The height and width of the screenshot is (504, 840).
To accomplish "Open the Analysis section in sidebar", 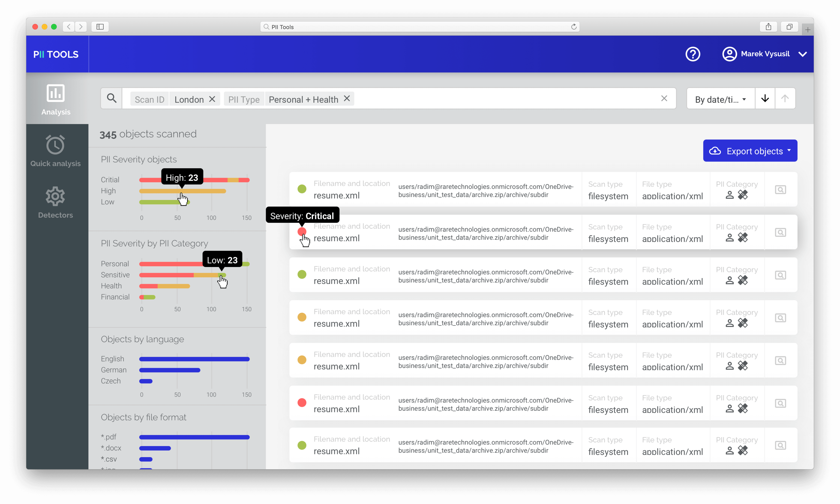I will click(x=56, y=99).
